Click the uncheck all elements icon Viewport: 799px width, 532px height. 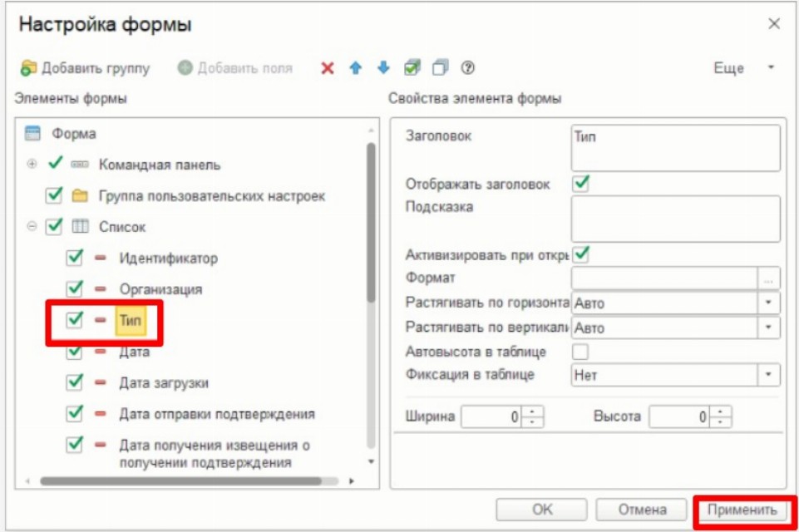pos(441,68)
